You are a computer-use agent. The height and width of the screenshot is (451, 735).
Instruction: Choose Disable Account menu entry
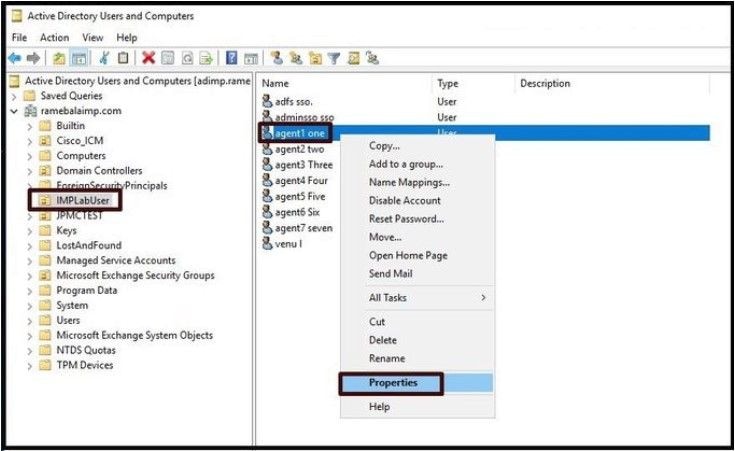[x=417, y=201]
